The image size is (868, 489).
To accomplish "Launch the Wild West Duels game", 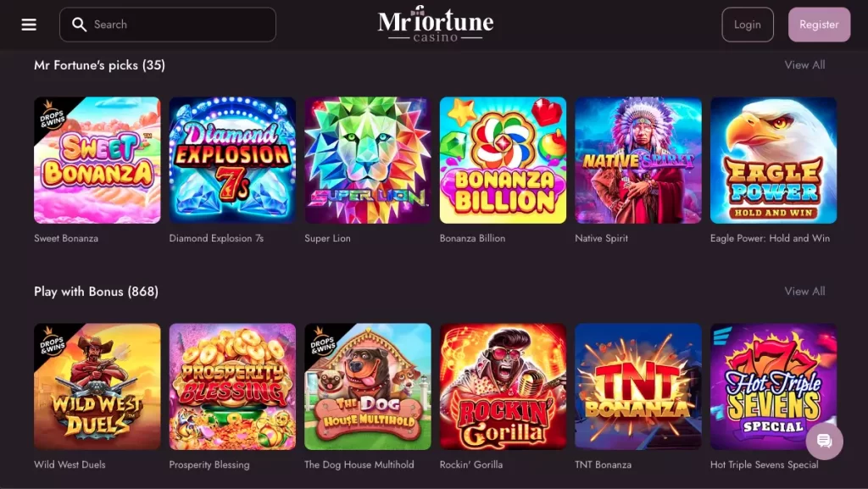I will click(x=97, y=386).
